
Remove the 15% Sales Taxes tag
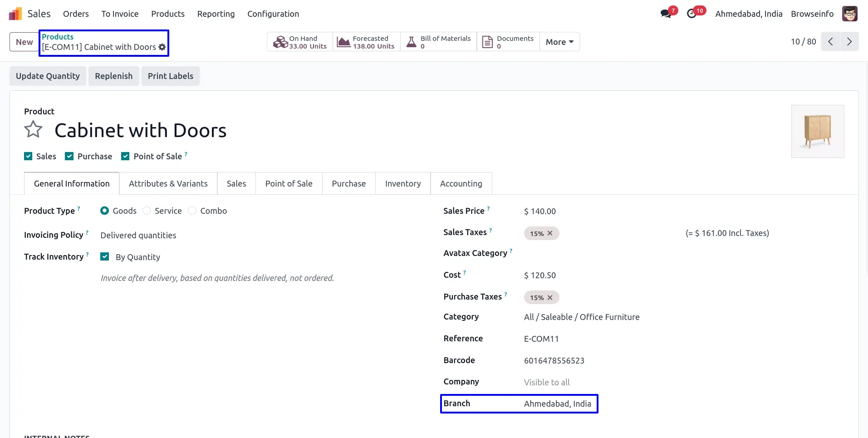550,233
